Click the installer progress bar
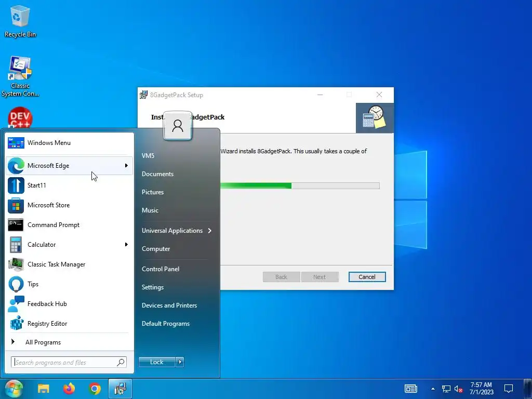This screenshot has width=532, height=399. 300,185
